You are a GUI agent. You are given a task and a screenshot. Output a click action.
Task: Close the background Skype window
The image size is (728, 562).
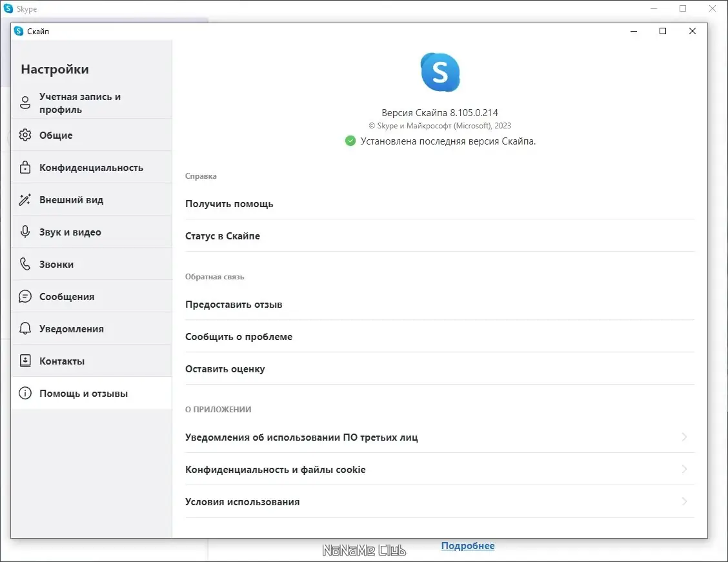(x=713, y=8)
